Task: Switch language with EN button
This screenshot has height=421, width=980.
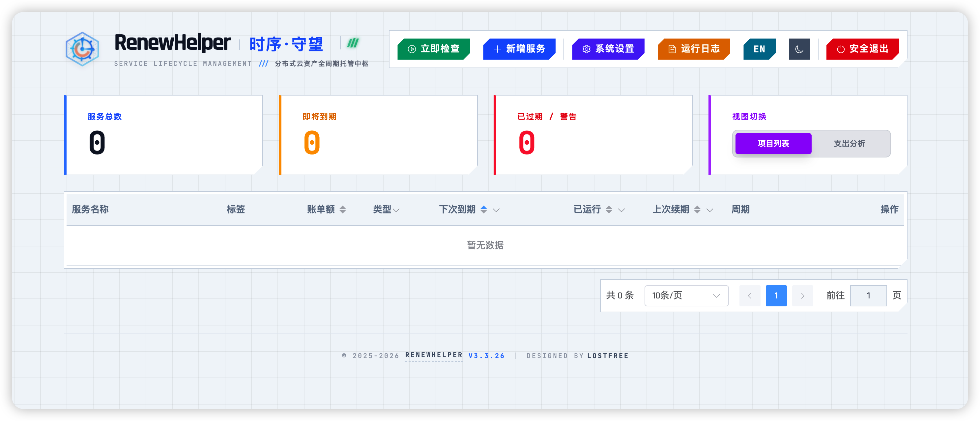Action: click(x=759, y=49)
